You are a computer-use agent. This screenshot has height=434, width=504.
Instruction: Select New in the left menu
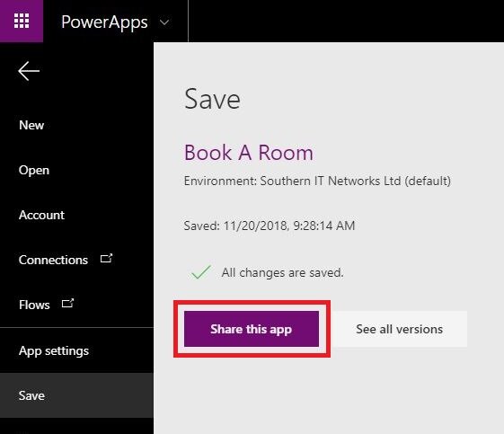[31, 125]
